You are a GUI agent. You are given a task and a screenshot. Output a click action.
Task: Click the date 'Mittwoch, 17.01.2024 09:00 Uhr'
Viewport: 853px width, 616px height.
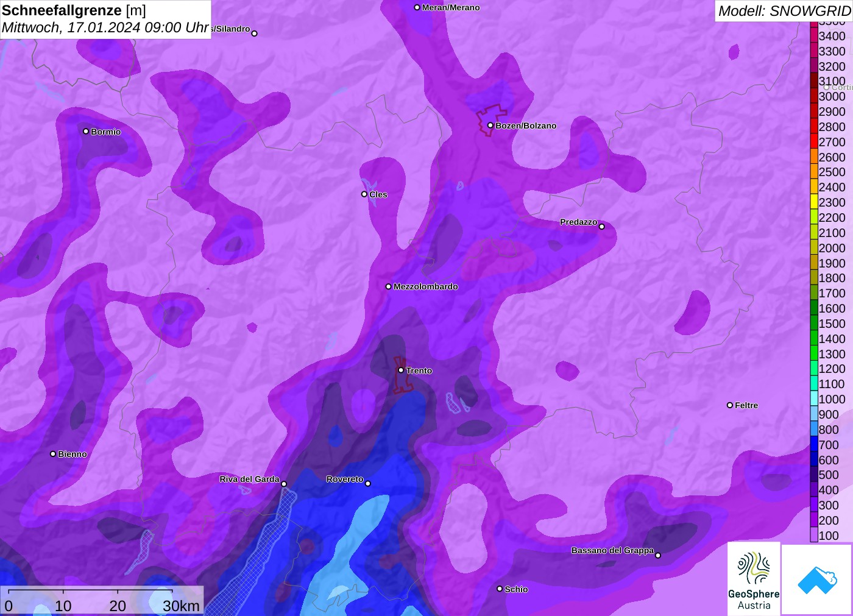(105, 28)
